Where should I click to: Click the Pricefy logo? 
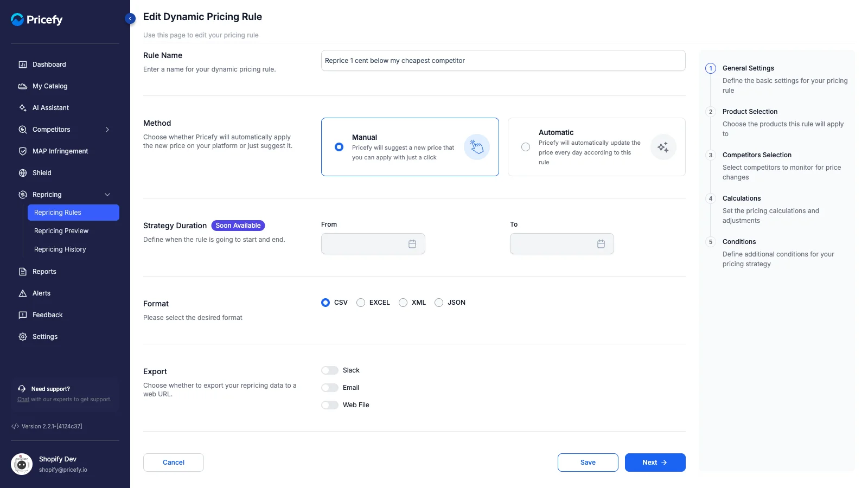(37, 20)
